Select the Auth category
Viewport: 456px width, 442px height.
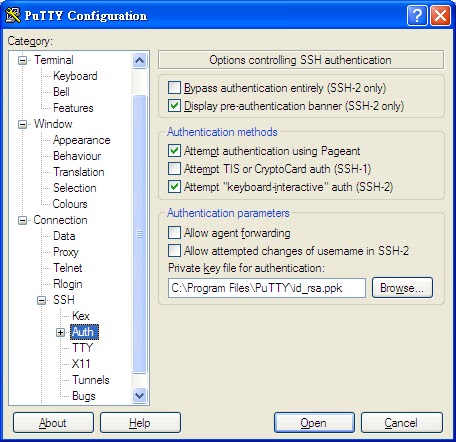(x=84, y=332)
